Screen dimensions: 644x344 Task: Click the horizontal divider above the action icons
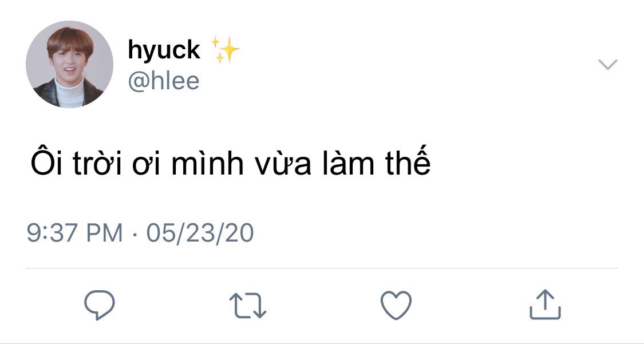(x=322, y=268)
